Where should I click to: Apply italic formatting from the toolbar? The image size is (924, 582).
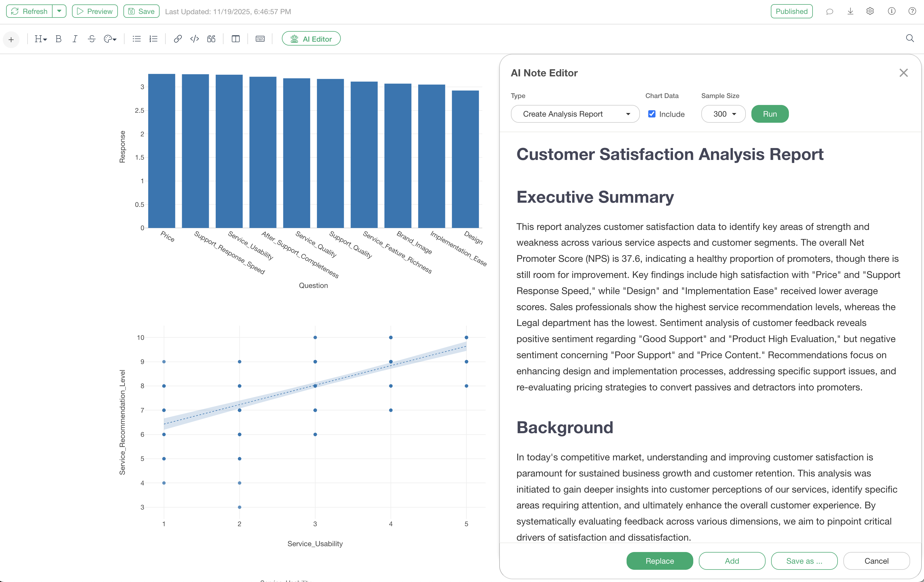click(75, 39)
